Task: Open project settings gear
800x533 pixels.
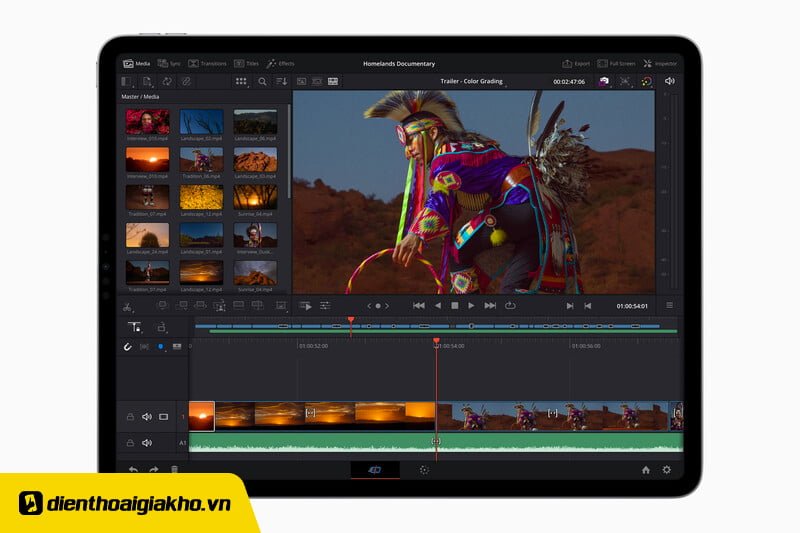Action: click(x=667, y=469)
